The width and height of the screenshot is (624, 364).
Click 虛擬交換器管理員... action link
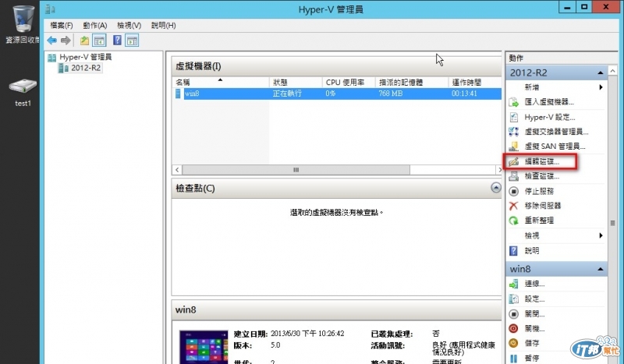click(556, 132)
